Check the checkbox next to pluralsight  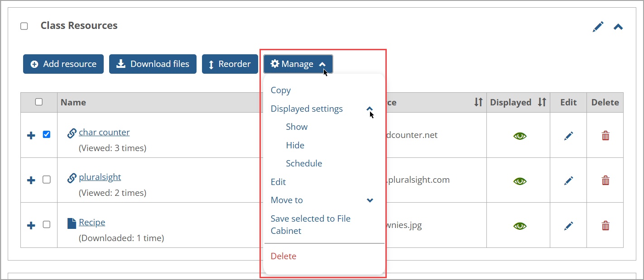pyautogui.click(x=46, y=180)
